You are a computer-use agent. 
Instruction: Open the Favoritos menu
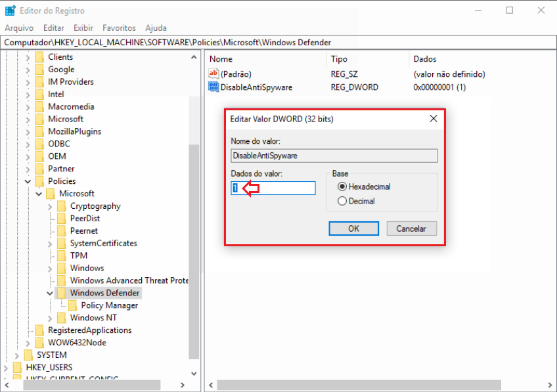click(x=121, y=28)
